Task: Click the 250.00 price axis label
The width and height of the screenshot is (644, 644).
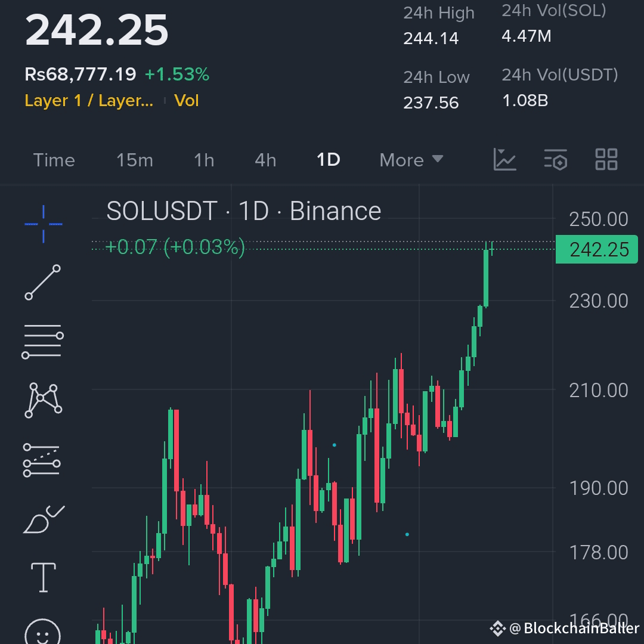Action: pyautogui.click(x=599, y=219)
